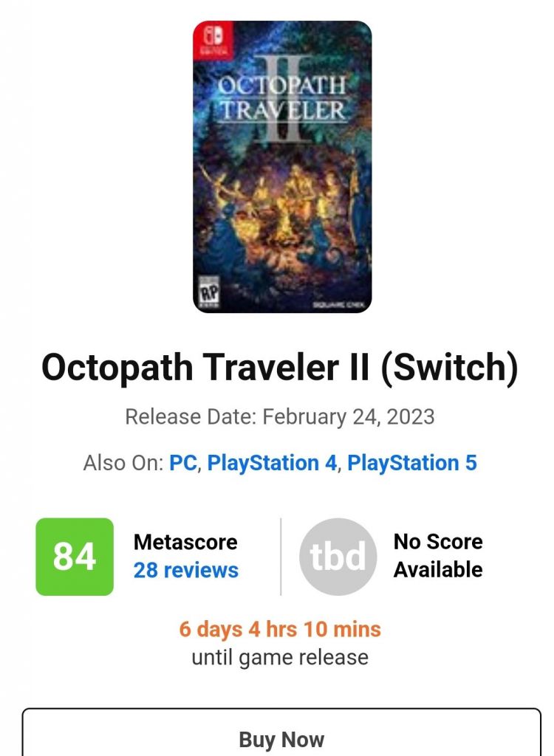Open the PC platform link
Image resolution: width=554 pixels, height=756 pixels.
(x=183, y=463)
